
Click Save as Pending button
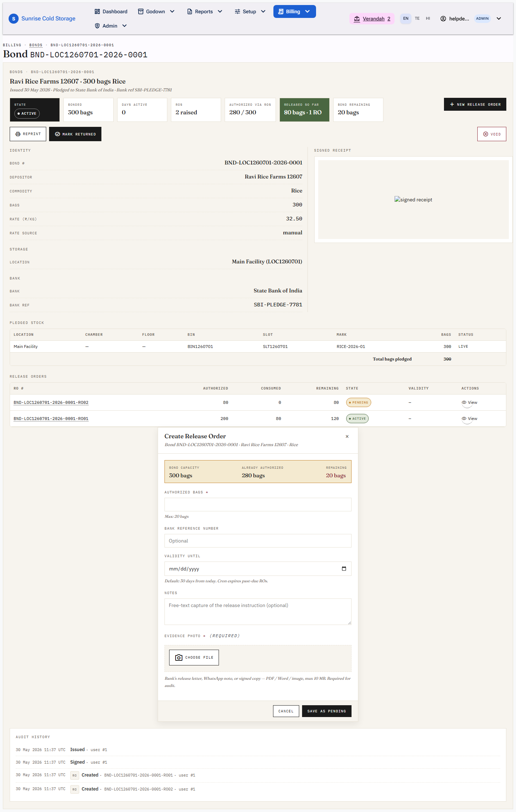327,711
